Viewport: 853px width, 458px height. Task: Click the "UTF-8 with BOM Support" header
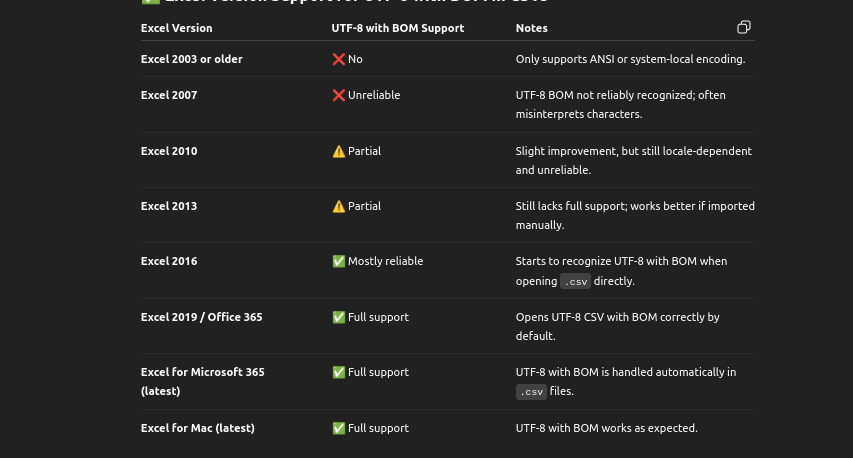point(397,28)
